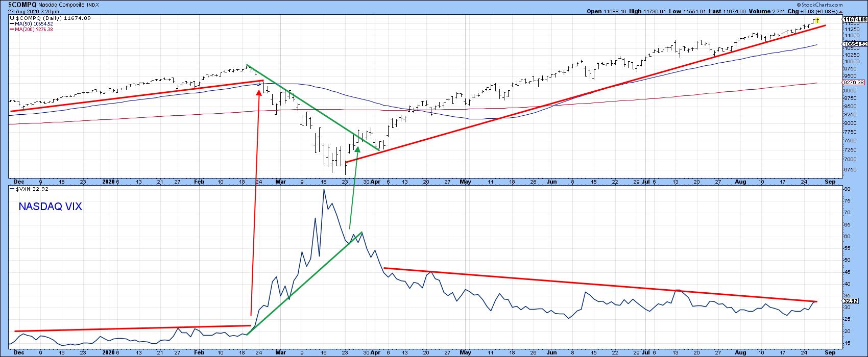
Task: Click 'Dec' on the lower VXN date axis
Action: [x=18, y=352]
